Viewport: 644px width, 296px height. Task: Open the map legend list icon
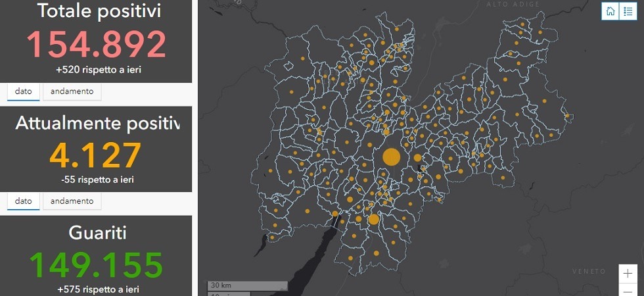point(628,11)
